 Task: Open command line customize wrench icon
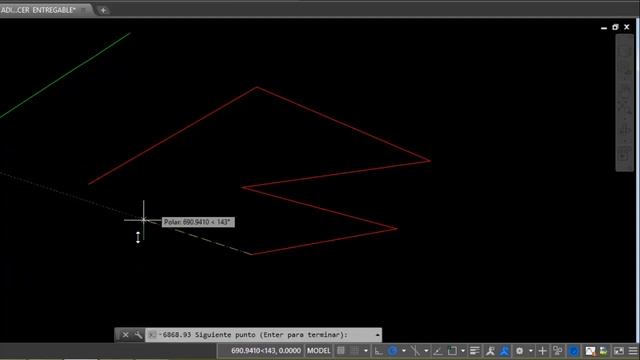tap(138, 335)
